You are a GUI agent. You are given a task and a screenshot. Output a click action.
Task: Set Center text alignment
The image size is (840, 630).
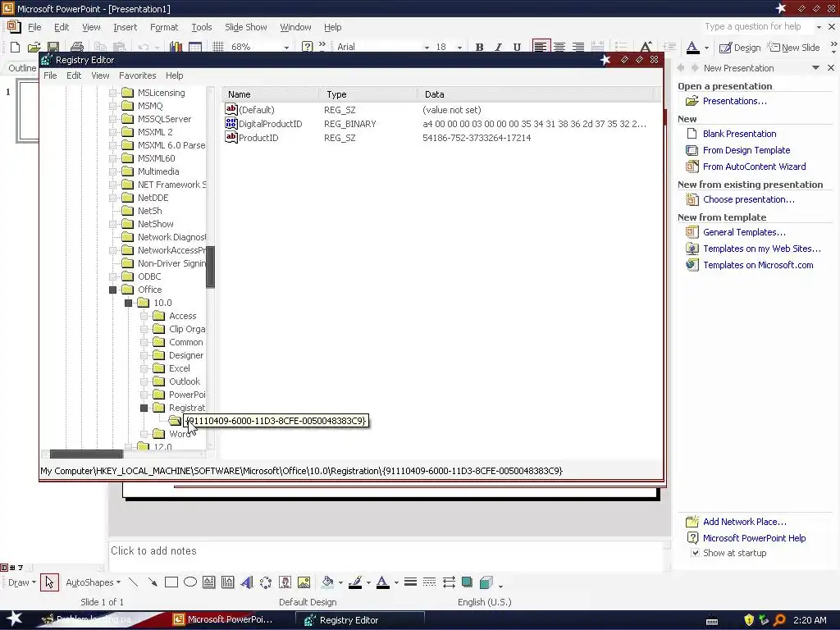tap(559, 47)
